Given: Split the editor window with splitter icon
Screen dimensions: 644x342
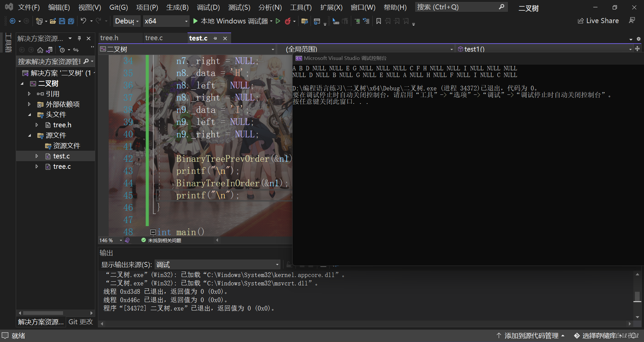Looking at the screenshot, I should point(637,49).
